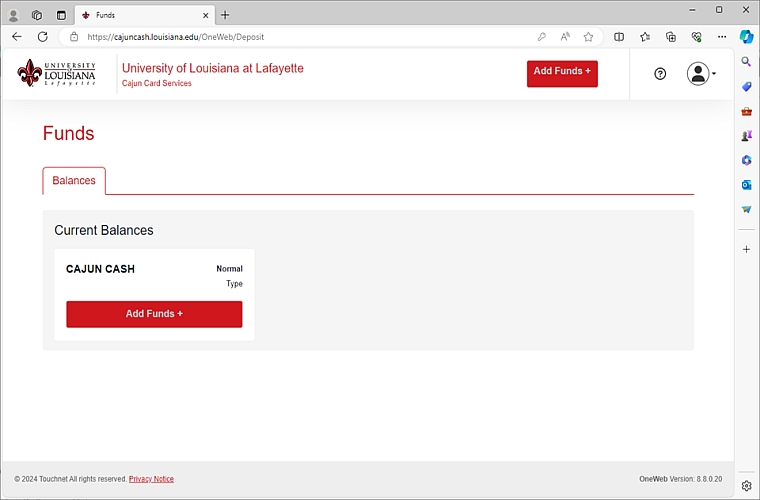Expand the user account dropdown
This screenshot has width=760, height=500.
[701, 74]
